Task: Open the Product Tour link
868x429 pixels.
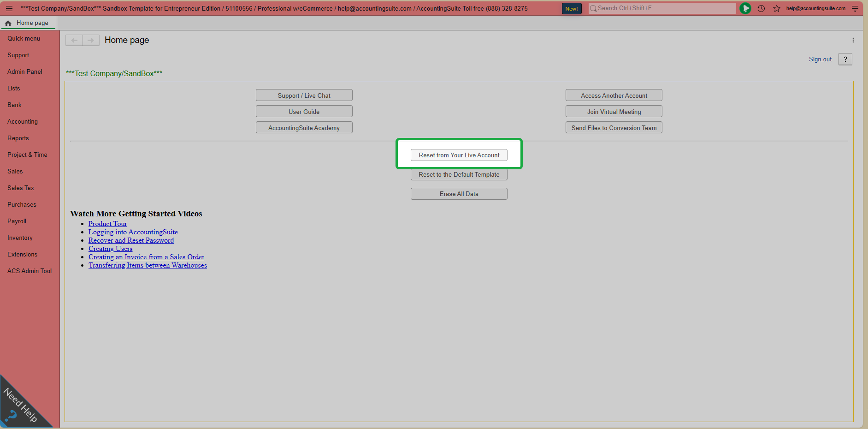Action: pos(107,224)
